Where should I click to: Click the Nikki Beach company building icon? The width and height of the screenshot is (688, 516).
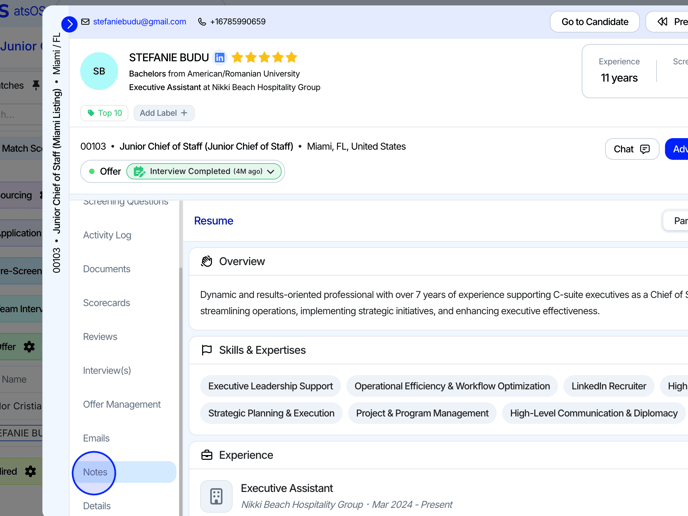tap(216, 496)
